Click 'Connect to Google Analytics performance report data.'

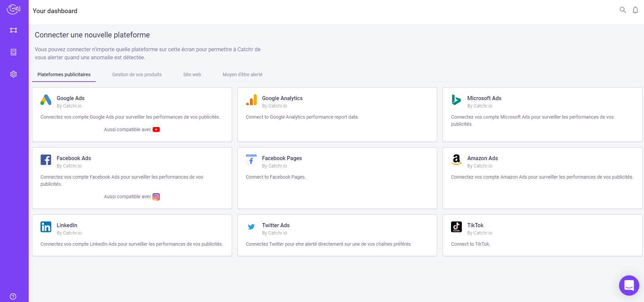pos(302,117)
